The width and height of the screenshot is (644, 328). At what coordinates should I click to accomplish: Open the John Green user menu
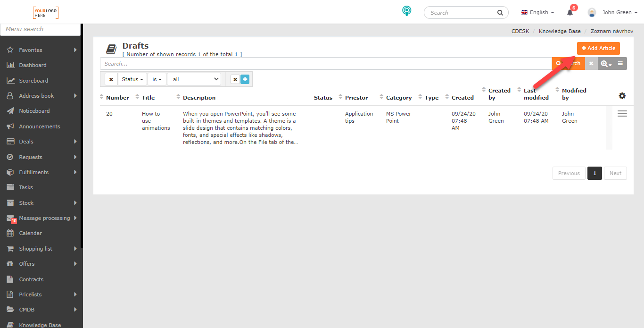(612, 12)
